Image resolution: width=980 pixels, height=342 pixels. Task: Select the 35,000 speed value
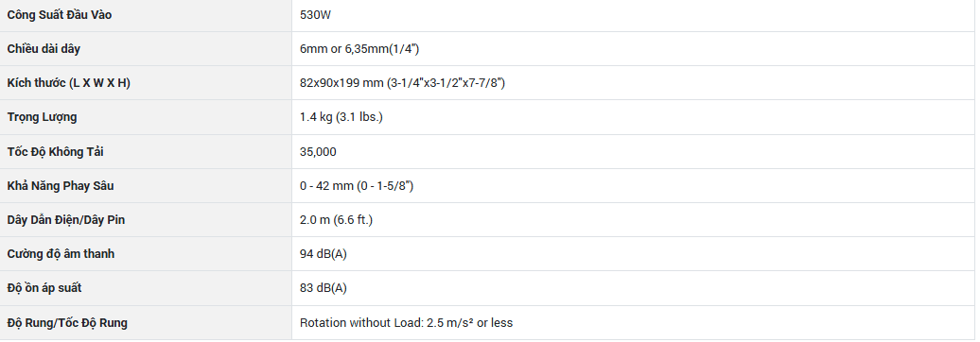318,152
